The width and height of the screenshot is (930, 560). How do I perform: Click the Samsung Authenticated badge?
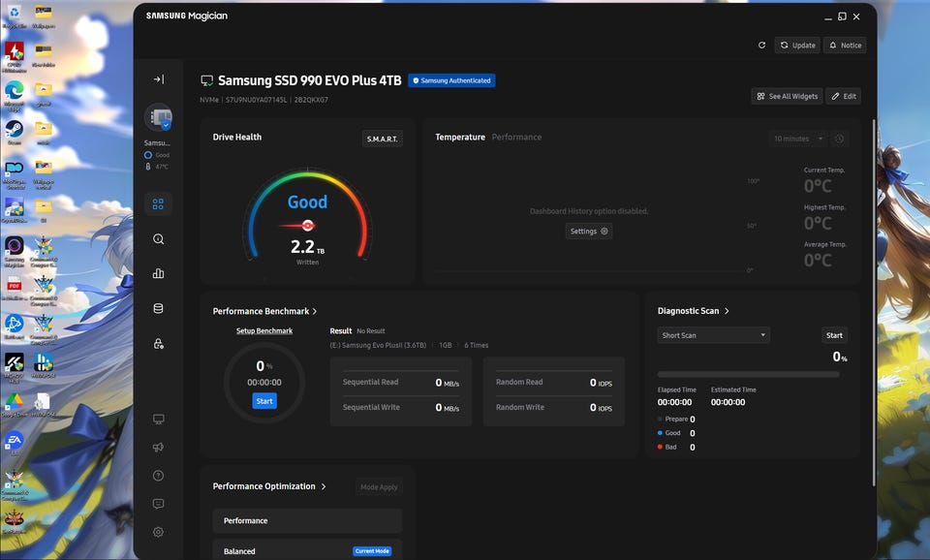452,80
